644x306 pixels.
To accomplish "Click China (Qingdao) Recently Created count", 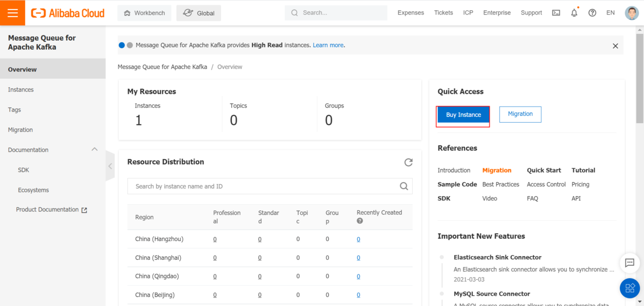I will (x=358, y=277).
